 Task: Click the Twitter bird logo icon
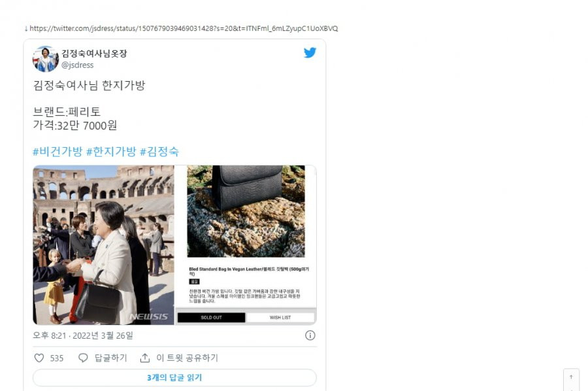tap(310, 52)
